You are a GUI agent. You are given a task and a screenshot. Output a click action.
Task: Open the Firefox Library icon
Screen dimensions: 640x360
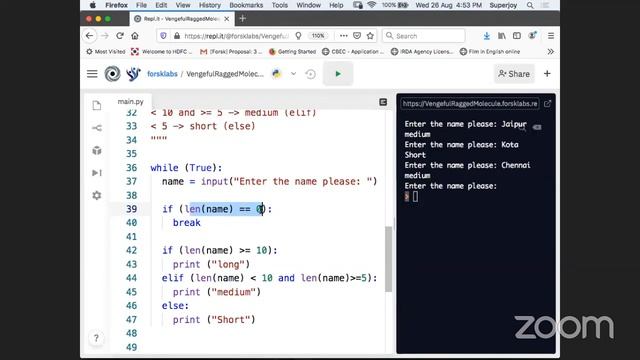502,36
